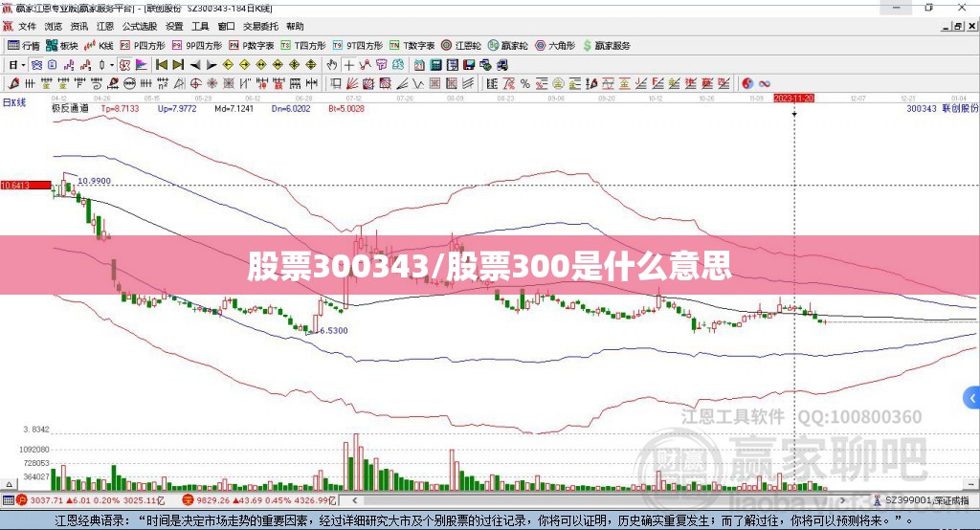Image resolution: width=980 pixels, height=530 pixels.
Task: Click the pink flag toolbar icon
Action: tap(142, 65)
